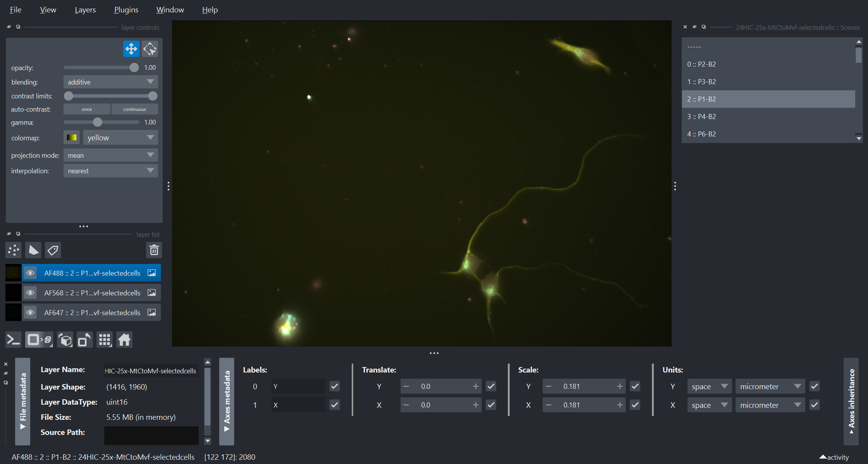
Task: Expand the colormap yellow dropdown
Action: pos(120,138)
